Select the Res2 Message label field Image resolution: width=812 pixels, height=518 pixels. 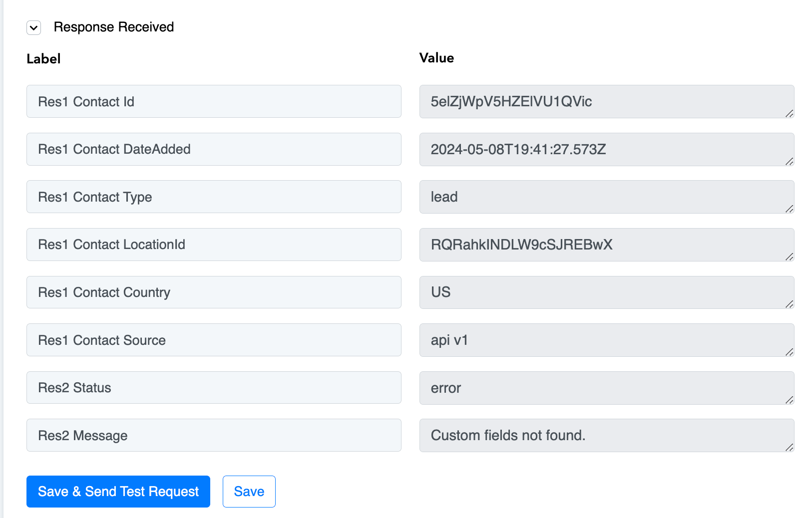[214, 435]
